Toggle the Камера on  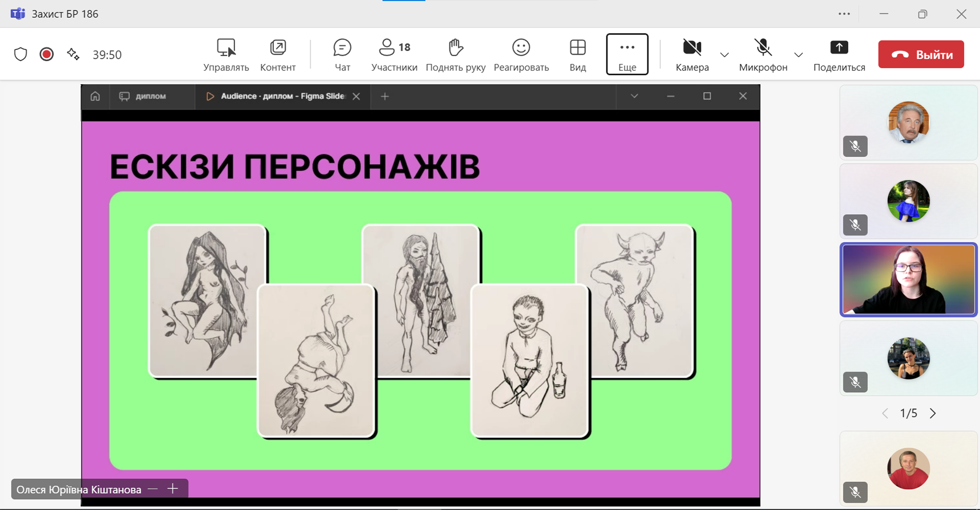coord(692,54)
